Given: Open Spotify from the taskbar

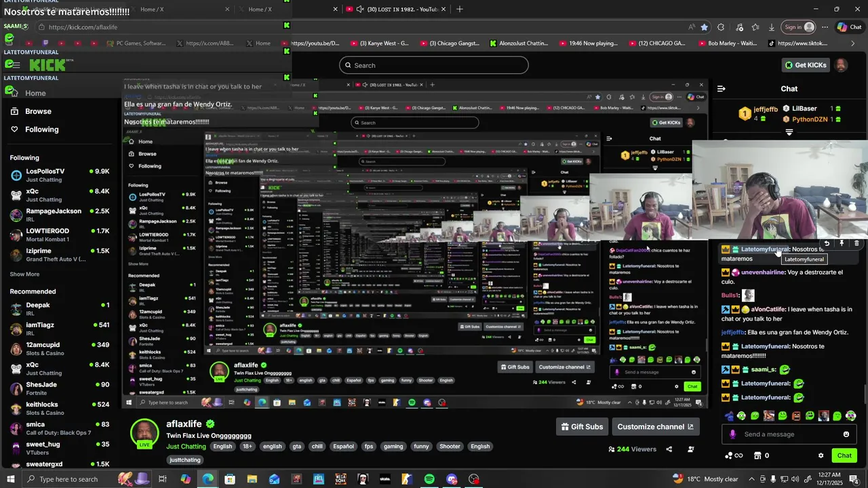Looking at the screenshot, I should [429, 479].
